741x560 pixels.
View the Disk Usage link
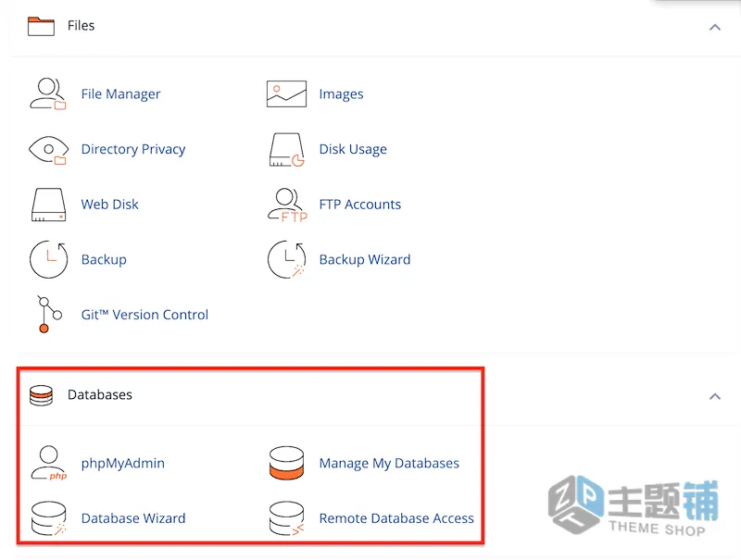353,149
